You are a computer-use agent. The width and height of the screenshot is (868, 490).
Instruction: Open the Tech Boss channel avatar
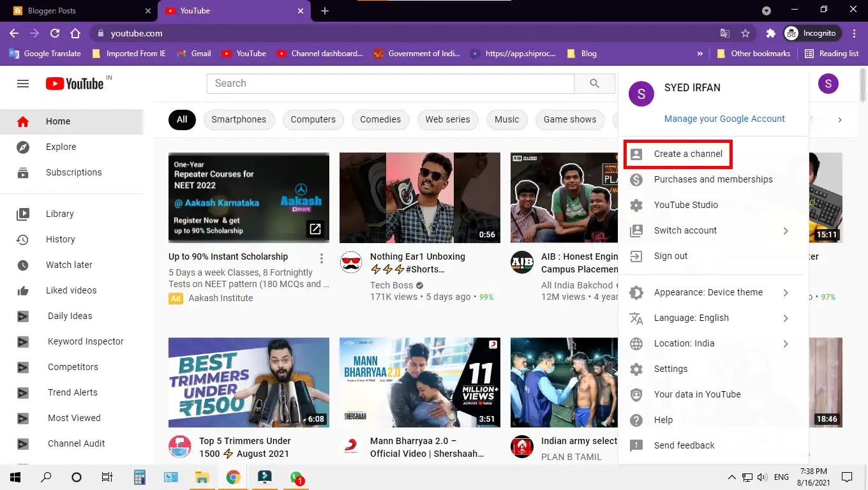pyautogui.click(x=351, y=262)
